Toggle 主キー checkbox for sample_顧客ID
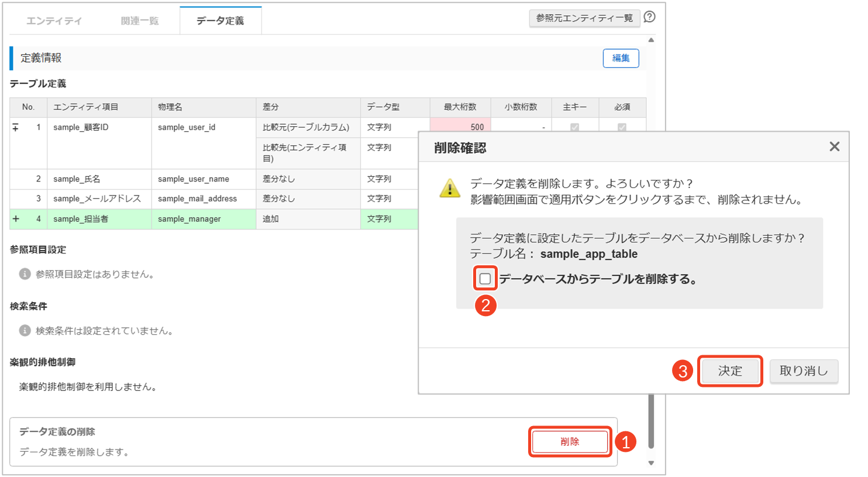868x477 pixels. point(574,127)
